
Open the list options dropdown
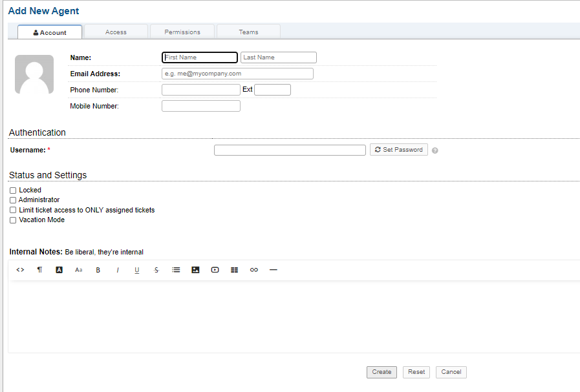(x=176, y=270)
